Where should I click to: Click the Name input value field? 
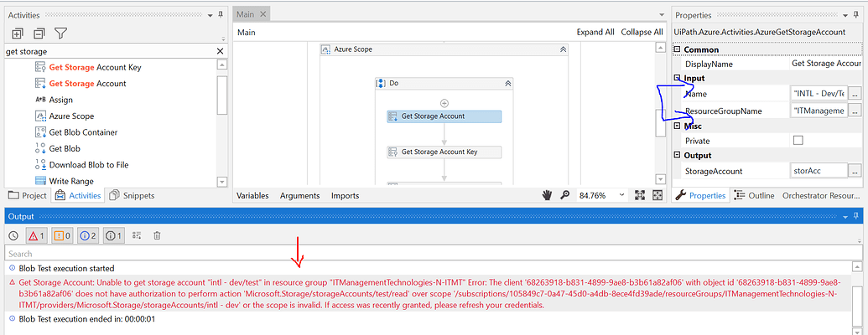click(819, 94)
